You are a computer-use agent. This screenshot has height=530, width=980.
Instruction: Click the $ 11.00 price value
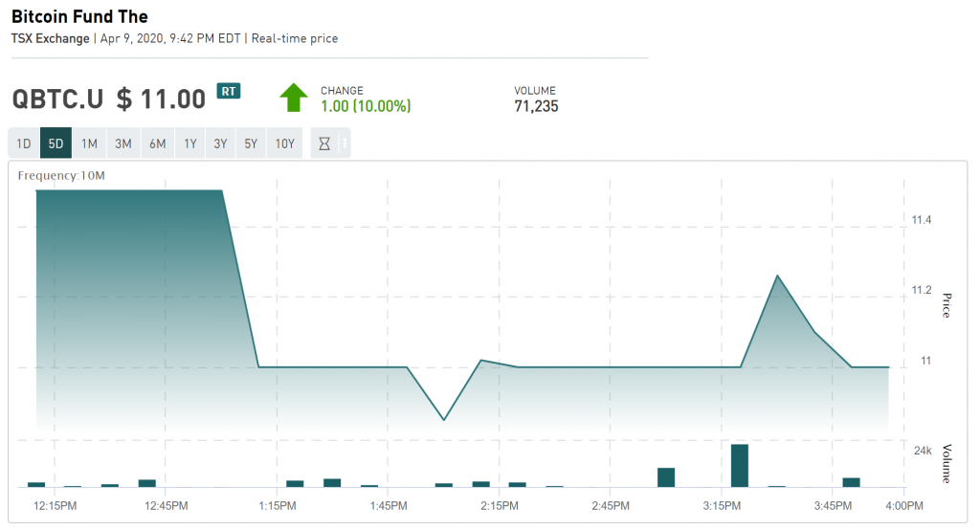coord(161,99)
